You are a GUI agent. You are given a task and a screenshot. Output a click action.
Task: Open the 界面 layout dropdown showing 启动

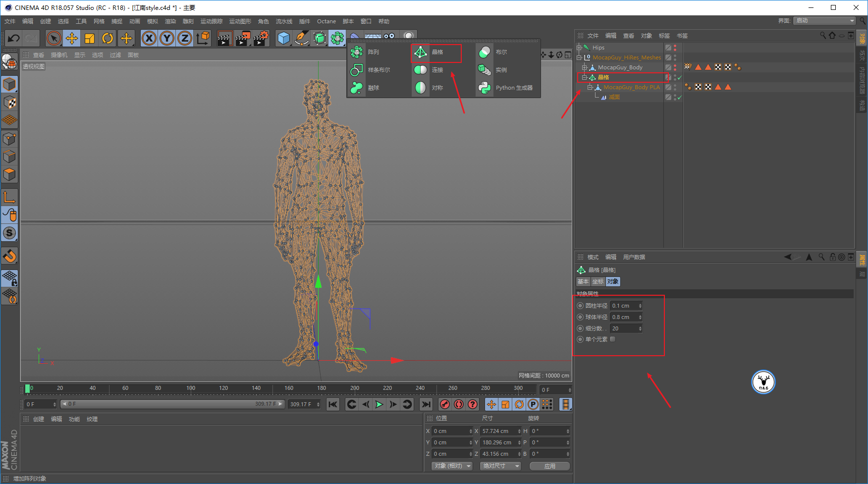tap(824, 20)
